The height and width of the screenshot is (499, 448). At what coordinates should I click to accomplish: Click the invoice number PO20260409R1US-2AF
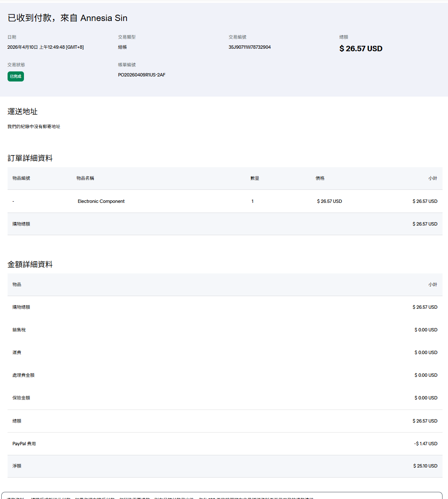tap(141, 75)
